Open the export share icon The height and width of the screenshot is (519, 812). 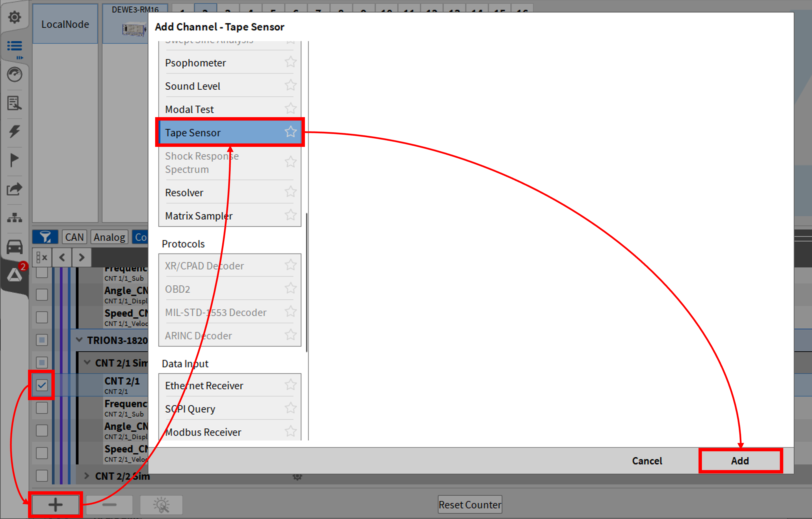[15, 189]
